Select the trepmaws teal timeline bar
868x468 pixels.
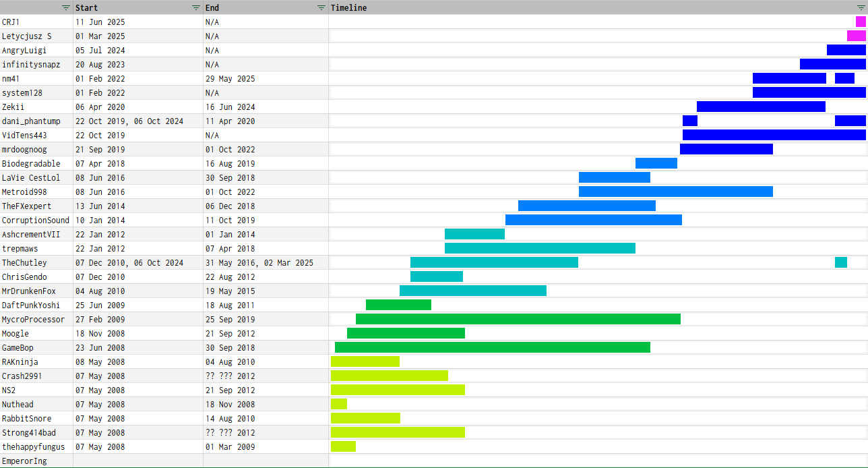tap(540, 248)
